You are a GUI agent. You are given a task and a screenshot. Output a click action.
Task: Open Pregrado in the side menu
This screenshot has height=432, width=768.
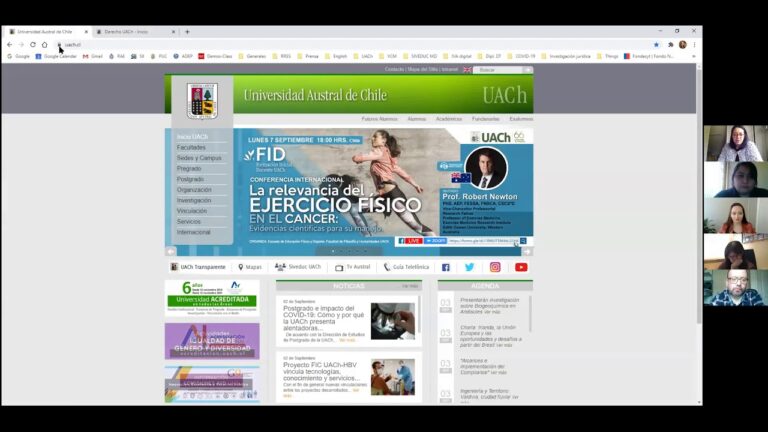pyautogui.click(x=189, y=168)
